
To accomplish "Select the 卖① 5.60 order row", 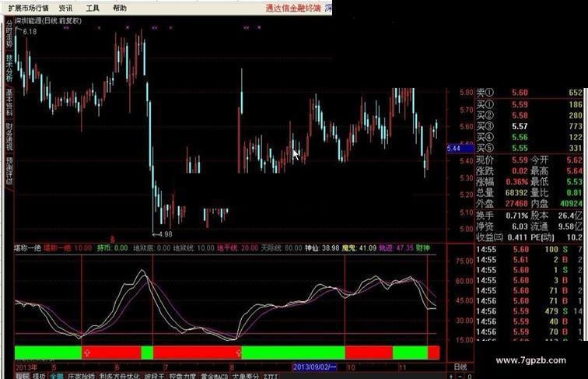I will click(x=529, y=93).
